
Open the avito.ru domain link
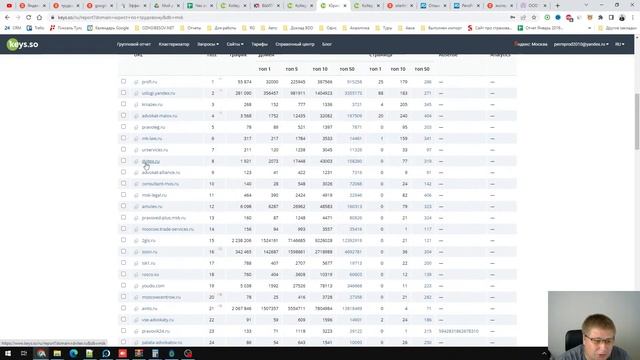pos(149,309)
